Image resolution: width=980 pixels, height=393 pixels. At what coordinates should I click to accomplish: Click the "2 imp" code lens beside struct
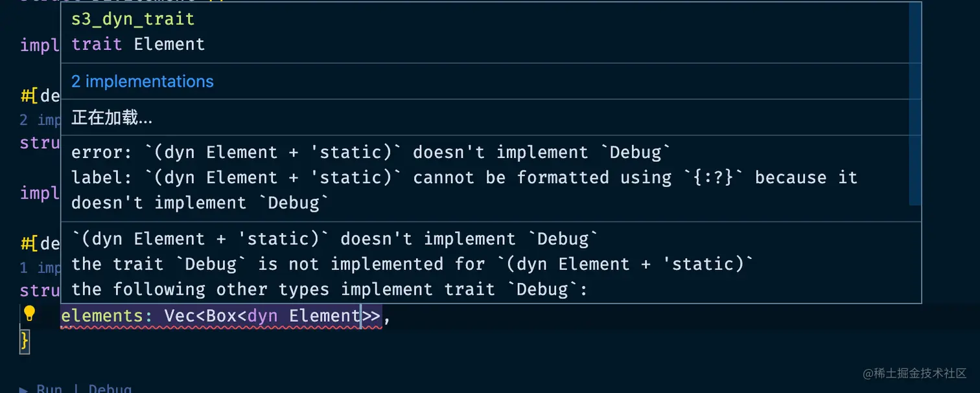41,120
